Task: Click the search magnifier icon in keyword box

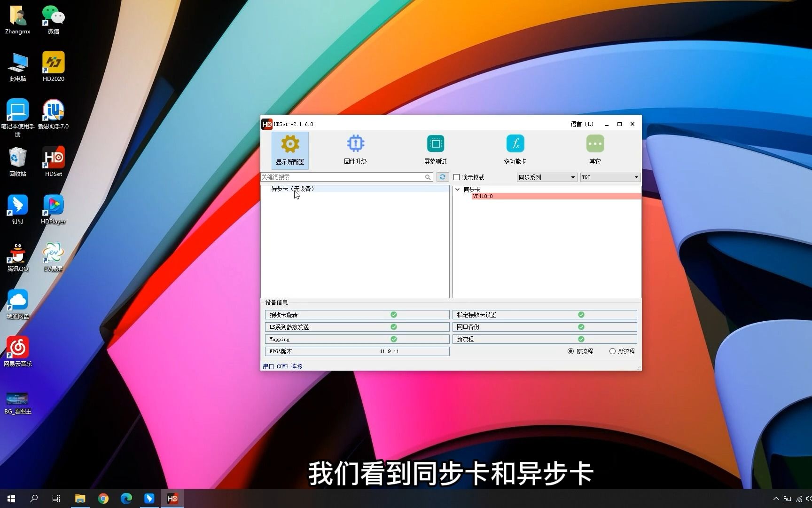Action: [428, 177]
